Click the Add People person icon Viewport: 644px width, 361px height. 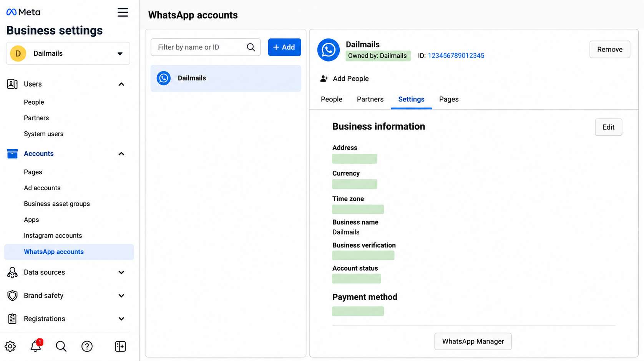pyautogui.click(x=324, y=78)
